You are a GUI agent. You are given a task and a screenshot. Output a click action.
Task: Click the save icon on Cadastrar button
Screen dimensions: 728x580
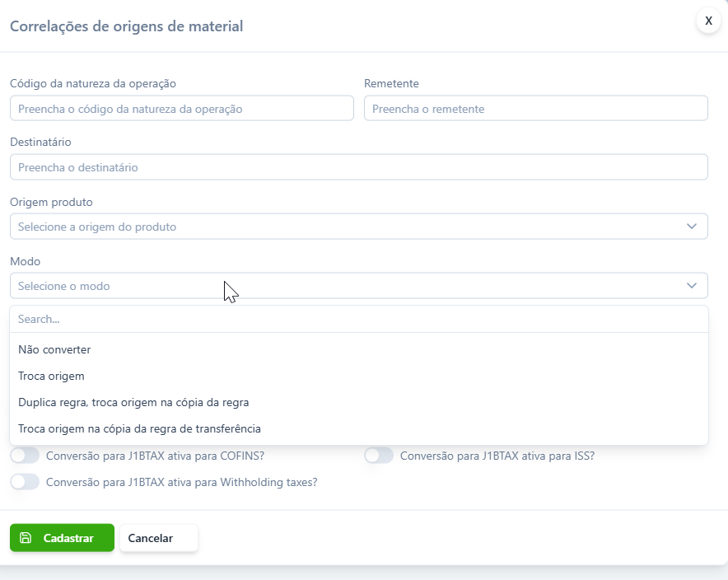(x=26, y=538)
